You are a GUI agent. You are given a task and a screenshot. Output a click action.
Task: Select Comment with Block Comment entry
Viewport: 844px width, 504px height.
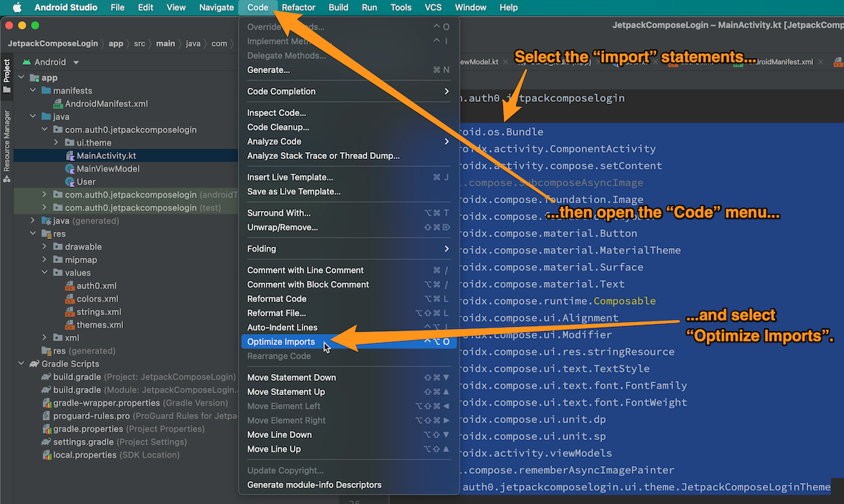pos(348,285)
